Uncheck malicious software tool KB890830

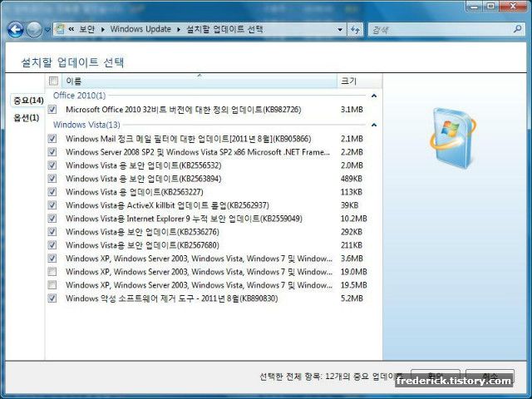(52, 298)
